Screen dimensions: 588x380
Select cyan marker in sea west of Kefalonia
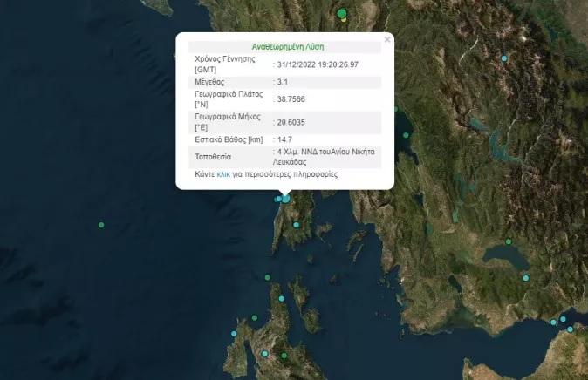(x=233, y=335)
